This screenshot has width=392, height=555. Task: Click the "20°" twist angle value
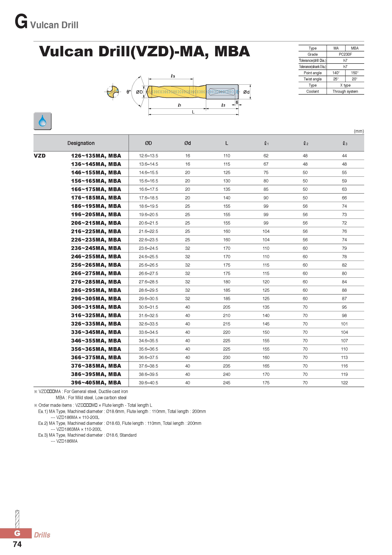click(355, 79)
